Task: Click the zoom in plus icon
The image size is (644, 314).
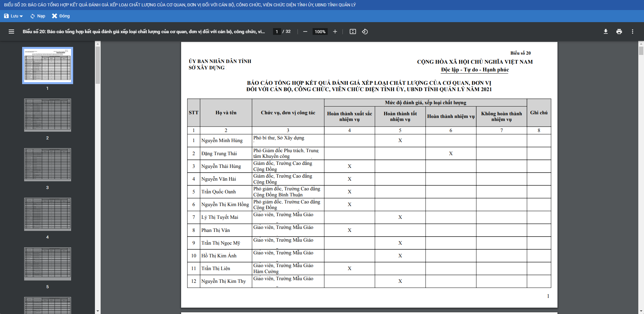Action: click(x=335, y=32)
